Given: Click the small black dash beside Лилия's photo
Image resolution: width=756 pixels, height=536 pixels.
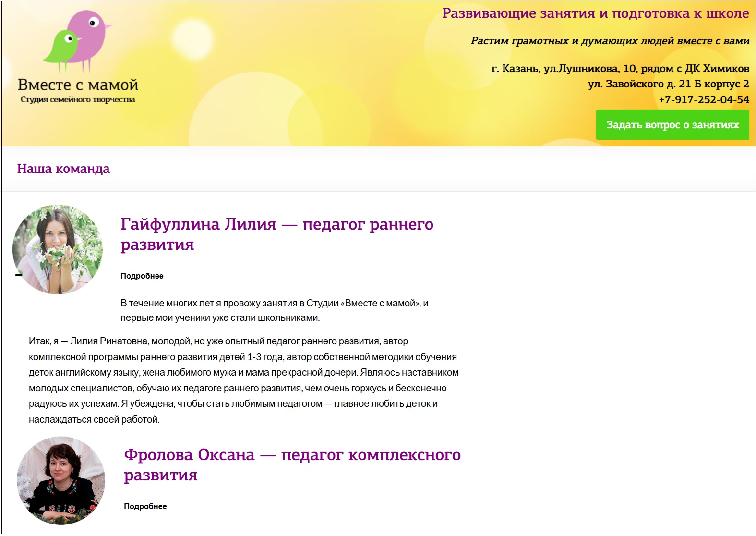Looking at the screenshot, I should (x=19, y=275).
